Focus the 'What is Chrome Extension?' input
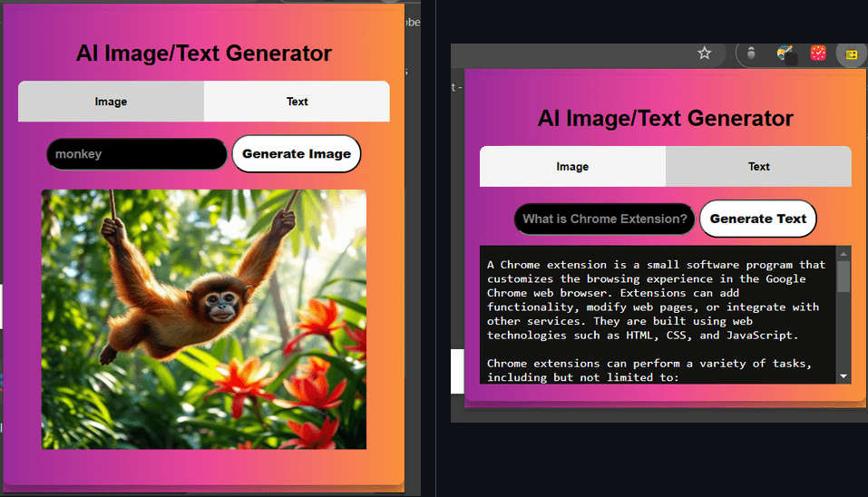Viewport: 868px width, 497px height. [604, 219]
